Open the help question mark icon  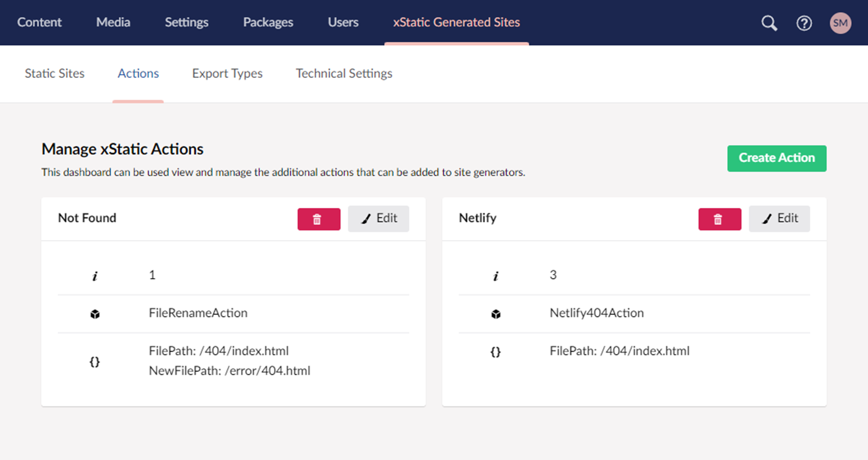[x=804, y=23]
